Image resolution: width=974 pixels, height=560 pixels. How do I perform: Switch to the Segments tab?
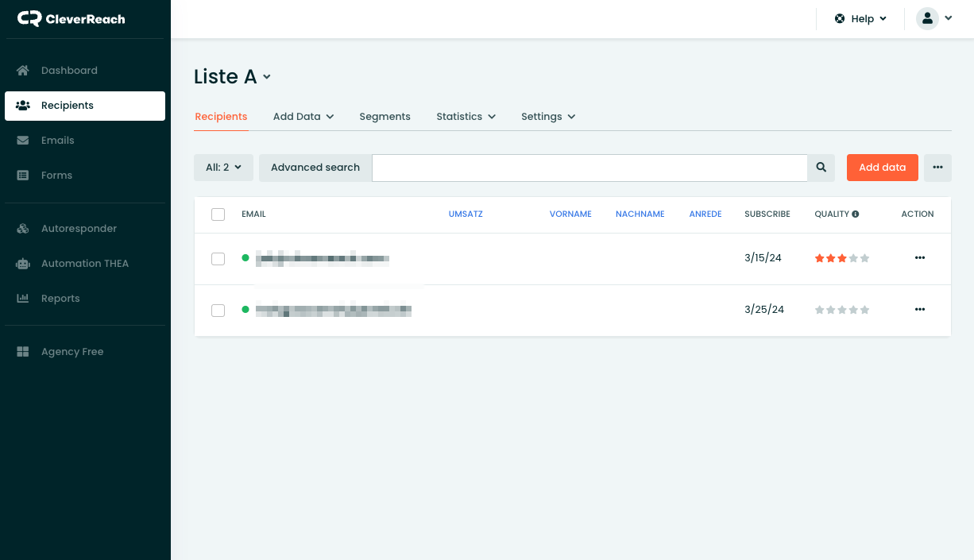tap(385, 116)
